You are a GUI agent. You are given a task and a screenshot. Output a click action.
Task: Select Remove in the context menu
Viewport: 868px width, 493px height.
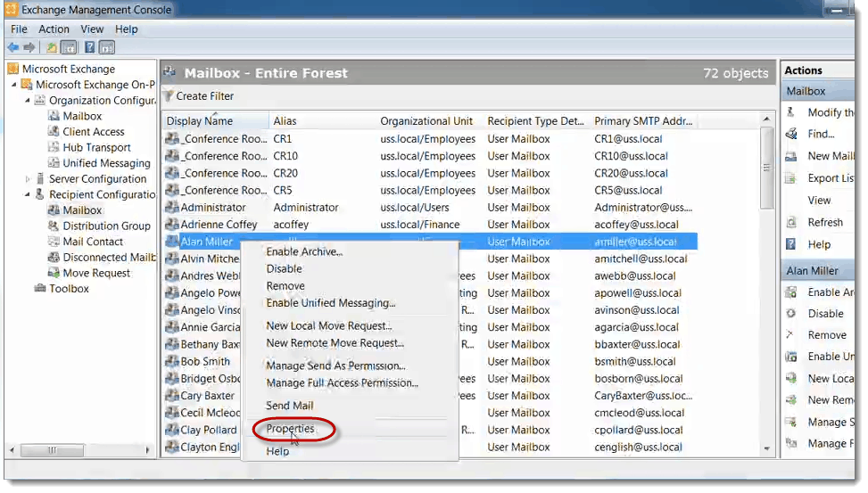[x=285, y=286]
